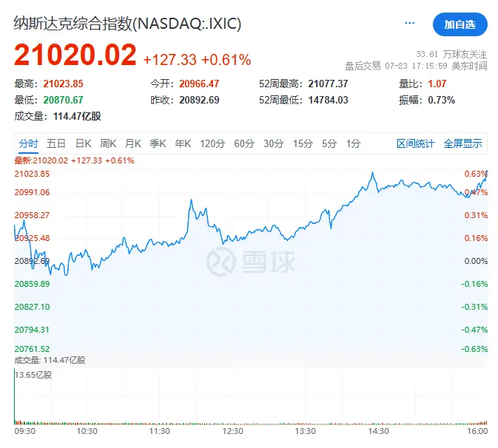The width and height of the screenshot is (498, 448).
Task: Select the 5分 interval tab
Action: click(329, 143)
